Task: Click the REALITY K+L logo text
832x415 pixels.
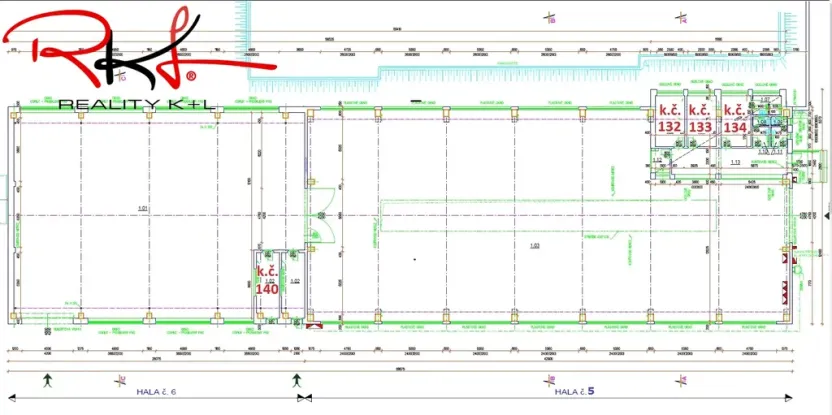Action: tap(135, 105)
